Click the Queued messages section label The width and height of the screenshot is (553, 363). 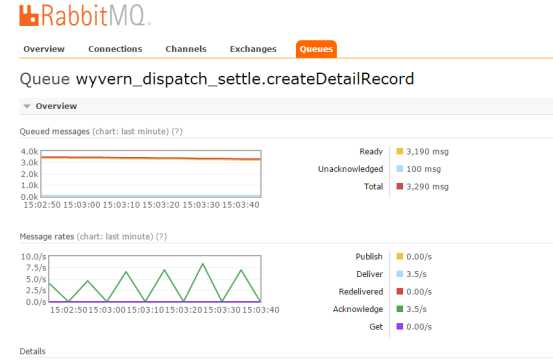[55, 132]
